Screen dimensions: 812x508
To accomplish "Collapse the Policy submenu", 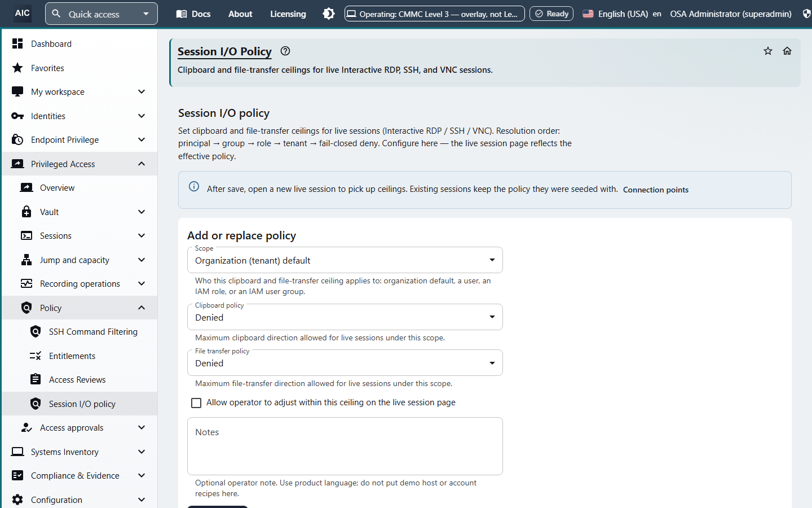I will [x=80, y=308].
